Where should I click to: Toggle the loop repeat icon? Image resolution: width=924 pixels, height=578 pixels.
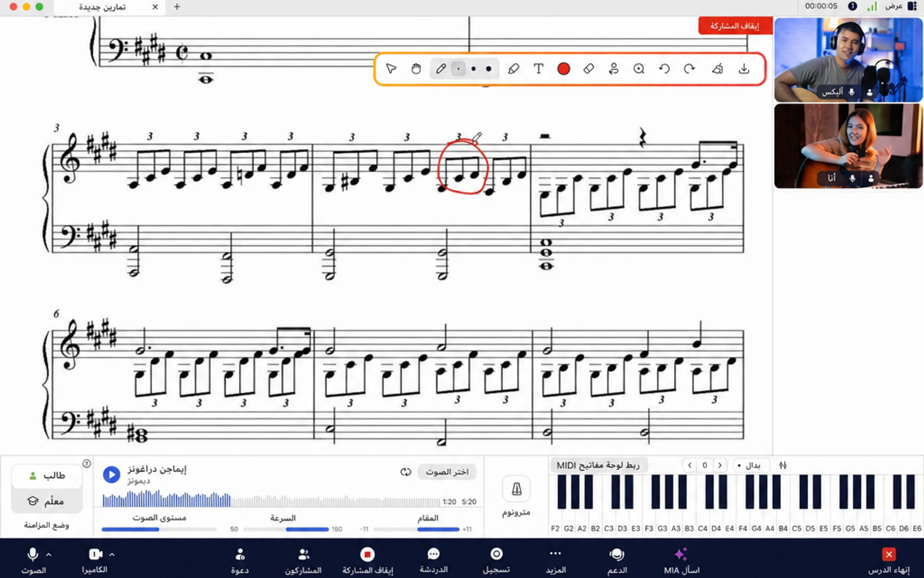point(406,472)
